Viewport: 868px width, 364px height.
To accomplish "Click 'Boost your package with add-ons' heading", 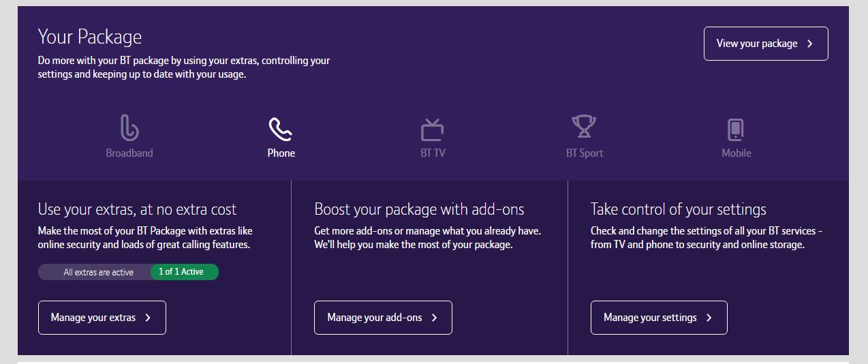I will tap(419, 209).
